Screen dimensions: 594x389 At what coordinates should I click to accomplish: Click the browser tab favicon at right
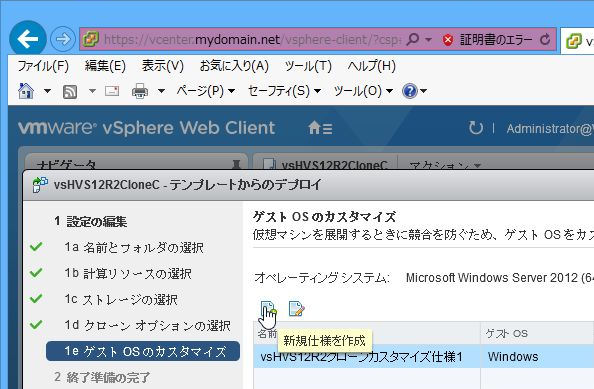coord(574,41)
